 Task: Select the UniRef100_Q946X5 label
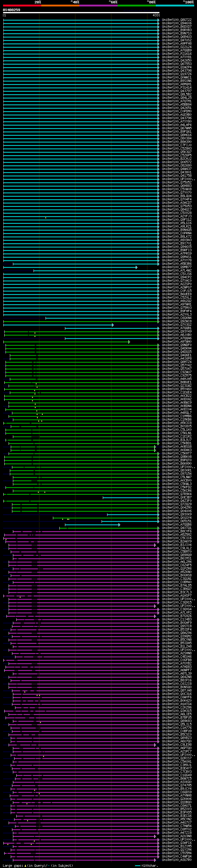pyautogui.click(x=177, y=247)
